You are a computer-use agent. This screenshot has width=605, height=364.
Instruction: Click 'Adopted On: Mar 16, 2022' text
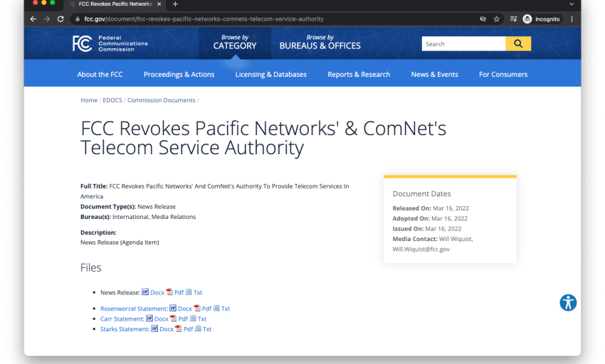click(x=430, y=218)
